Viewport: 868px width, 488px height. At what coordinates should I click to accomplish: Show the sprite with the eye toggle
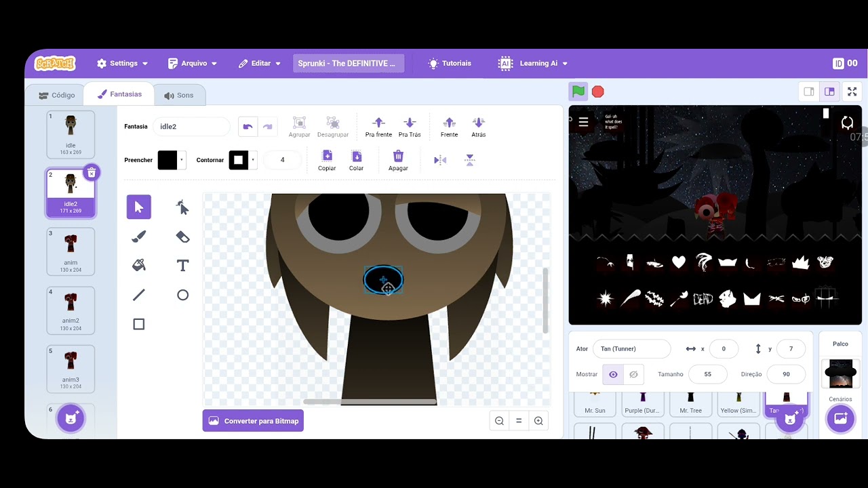[x=613, y=374]
